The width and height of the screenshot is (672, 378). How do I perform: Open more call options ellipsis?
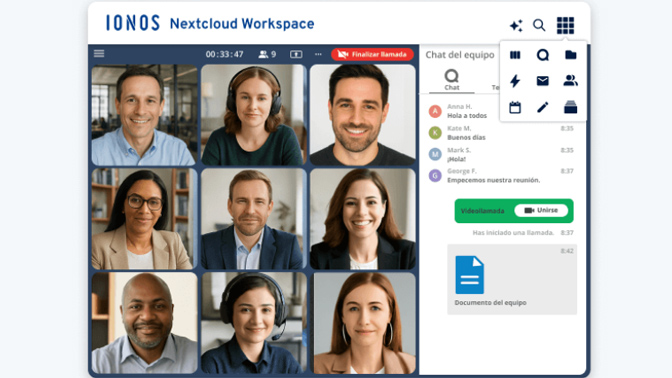pyautogui.click(x=318, y=54)
